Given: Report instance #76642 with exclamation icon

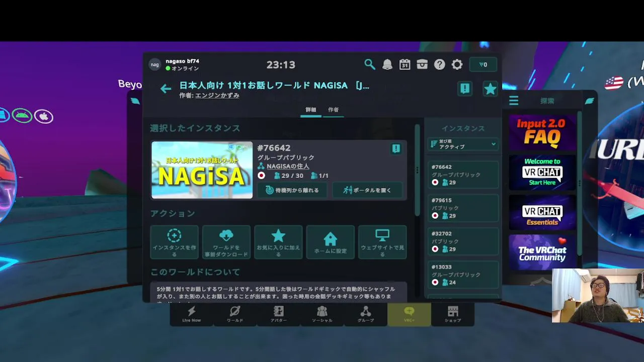Looking at the screenshot, I should (396, 148).
